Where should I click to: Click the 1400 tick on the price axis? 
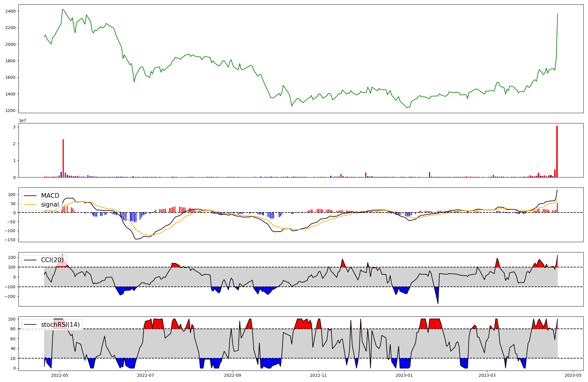coord(10,94)
